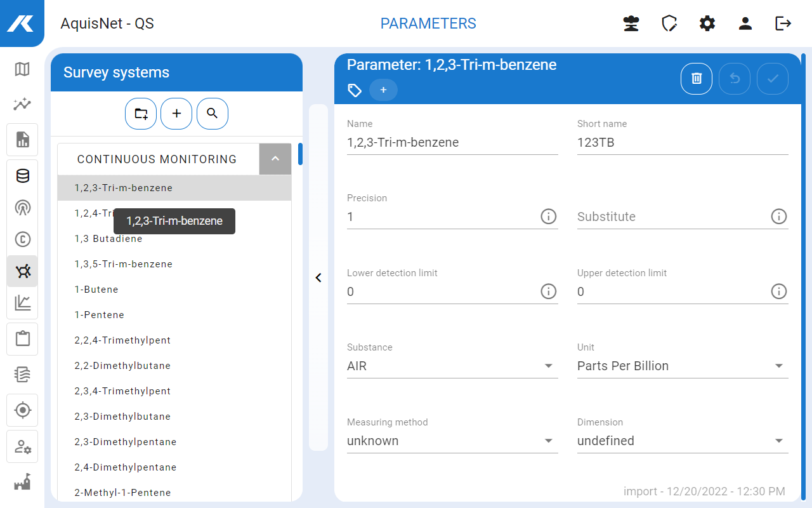This screenshot has width=812, height=508.
Task: Click the delete parameter trash icon
Action: [x=696, y=79]
